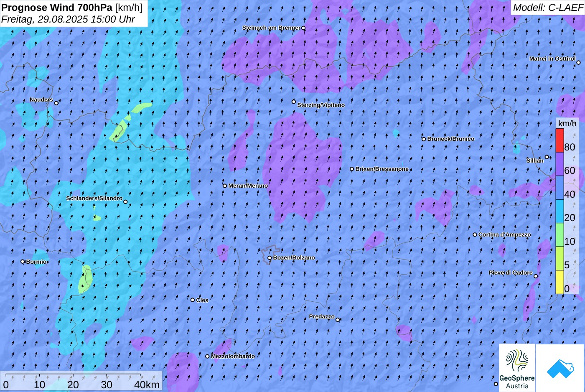The height and width of the screenshot is (392, 585).
Task: Click the 'Cortina d'Ampezzo' label text
Action: (505, 234)
